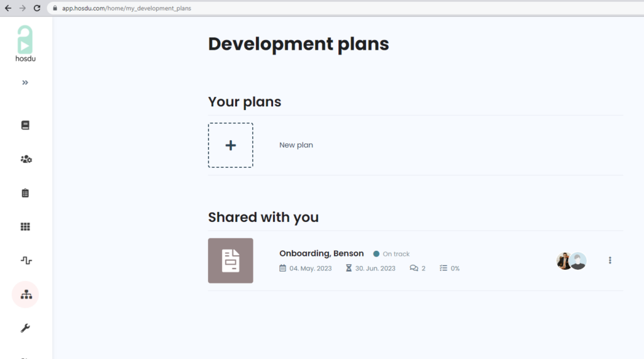Image resolution: width=644 pixels, height=359 pixels.
Task: Click the New plan text label
Action: pos(296,145)
